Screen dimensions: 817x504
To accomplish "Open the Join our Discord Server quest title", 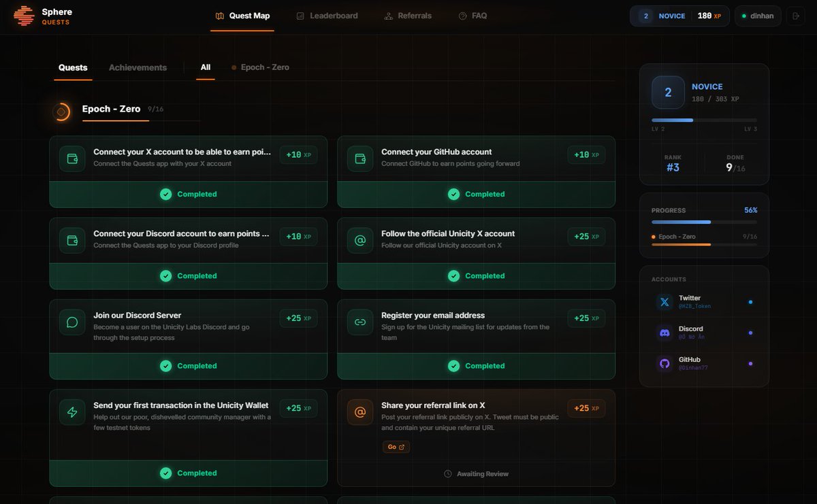I will pos(138,315).
